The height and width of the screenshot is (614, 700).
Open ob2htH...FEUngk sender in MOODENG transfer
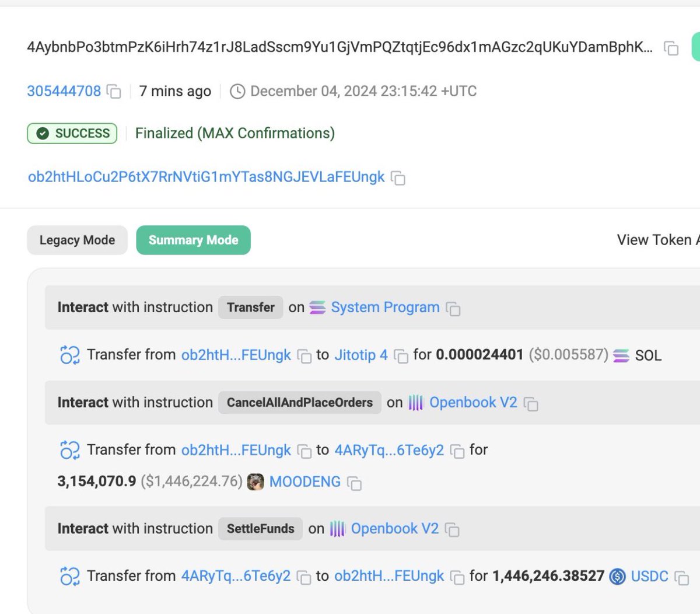236,450
